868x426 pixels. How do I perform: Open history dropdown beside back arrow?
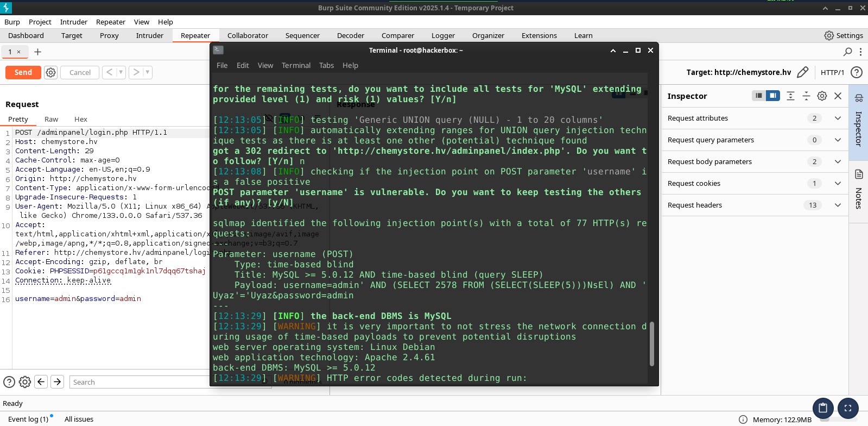121,72
